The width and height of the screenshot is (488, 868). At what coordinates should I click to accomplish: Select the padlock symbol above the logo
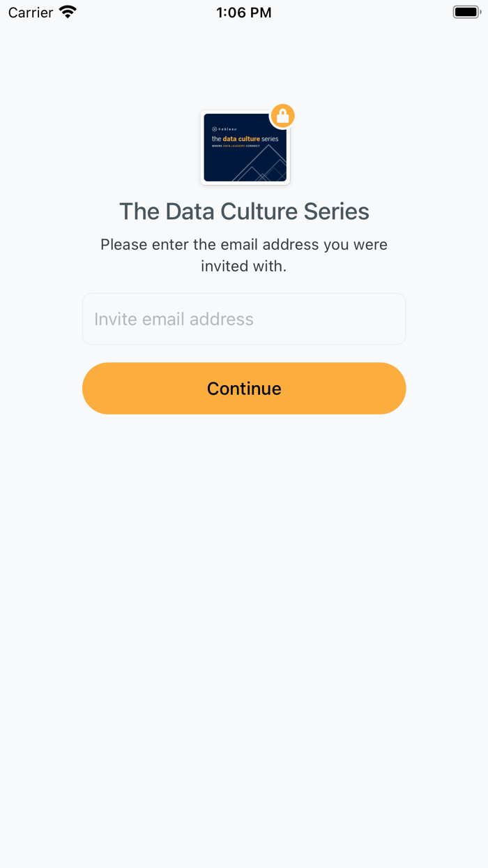coord(282,115)
